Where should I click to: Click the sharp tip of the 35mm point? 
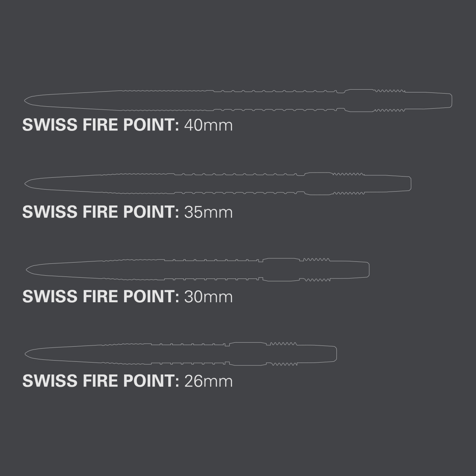[x=26, y=184]
